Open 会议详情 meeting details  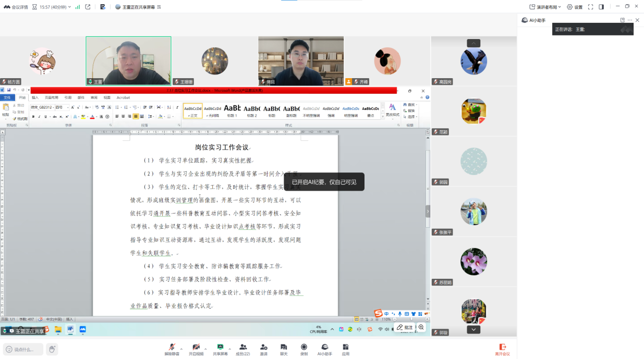click(16, 7)
